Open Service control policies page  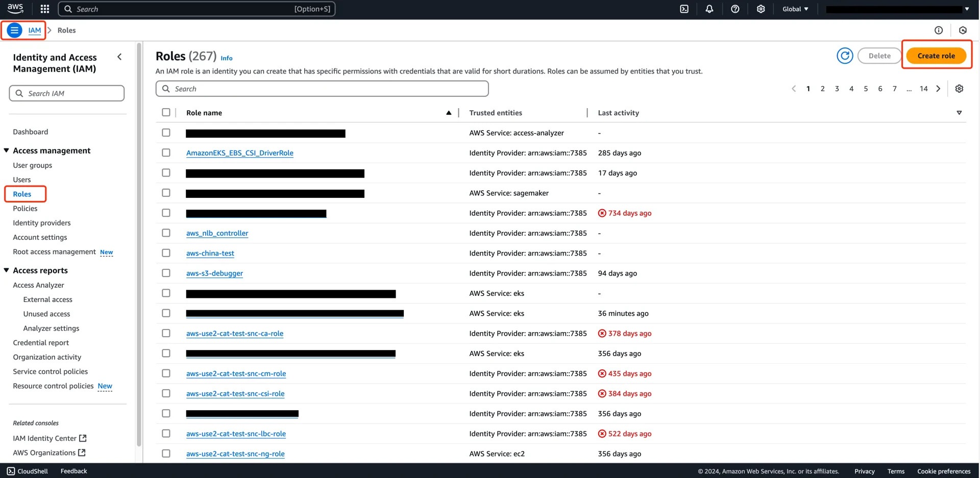coord(51,371)
